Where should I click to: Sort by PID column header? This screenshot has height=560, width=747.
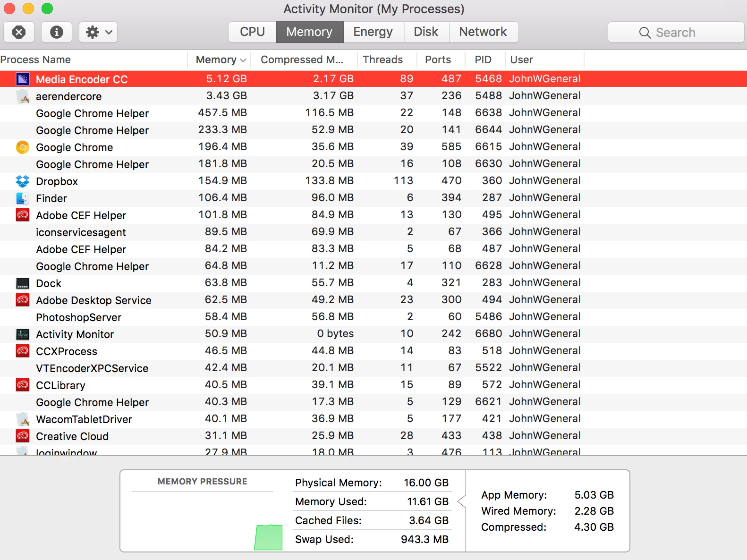click(x=485, y=59)
